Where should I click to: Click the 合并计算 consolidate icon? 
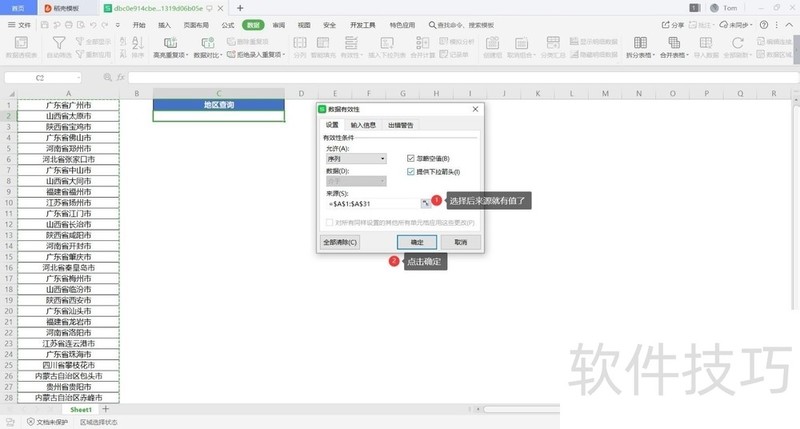pyautogui.click(x=422, y=43)
